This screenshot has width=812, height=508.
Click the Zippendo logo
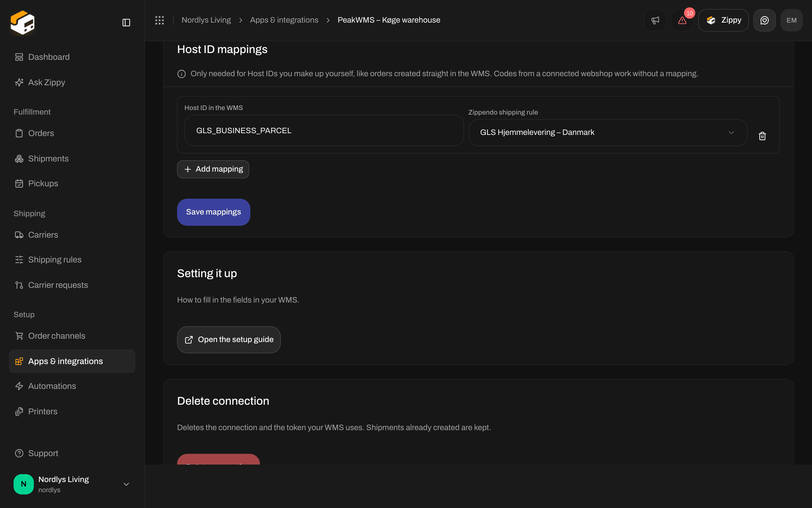point(23,23)
